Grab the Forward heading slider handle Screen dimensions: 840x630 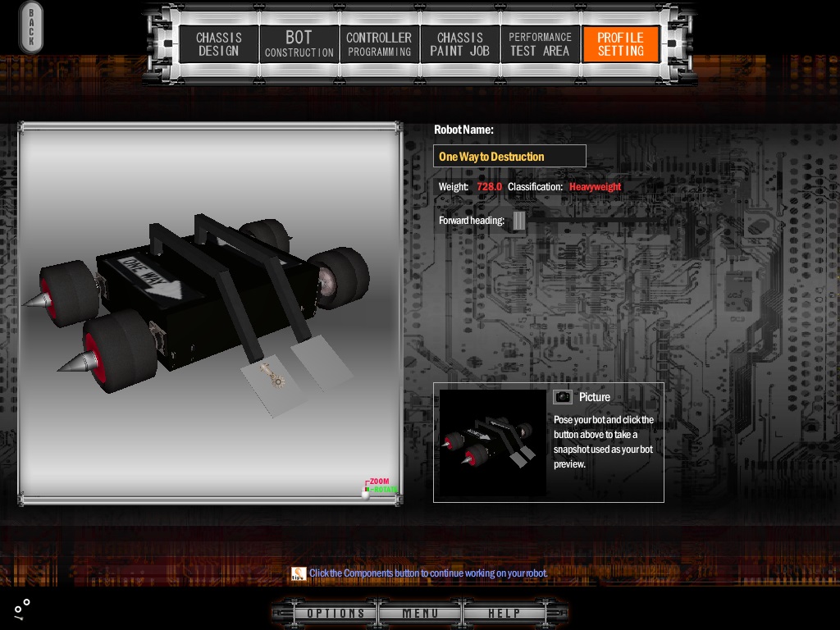519,221
